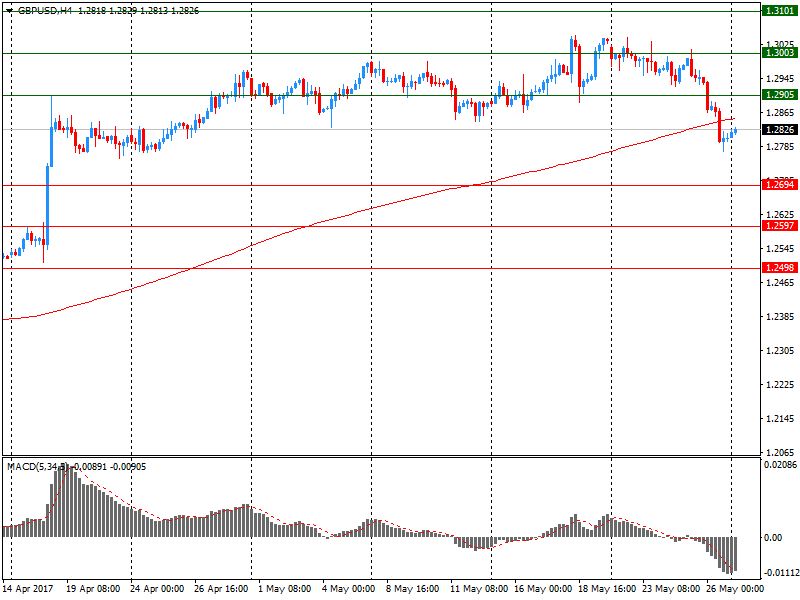The image size is (800, 600).
Task: Click the 26 Apr 16:00 time label
Action: pos(221,589)
